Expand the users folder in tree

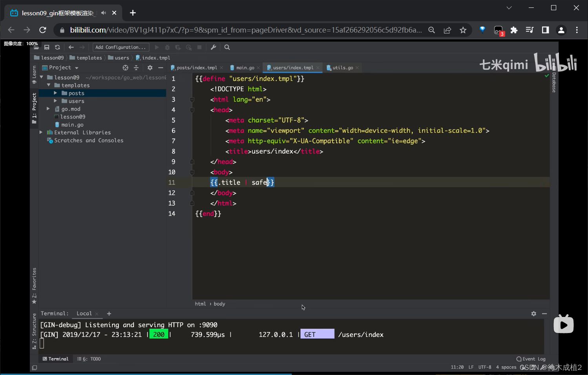(55, 101)
